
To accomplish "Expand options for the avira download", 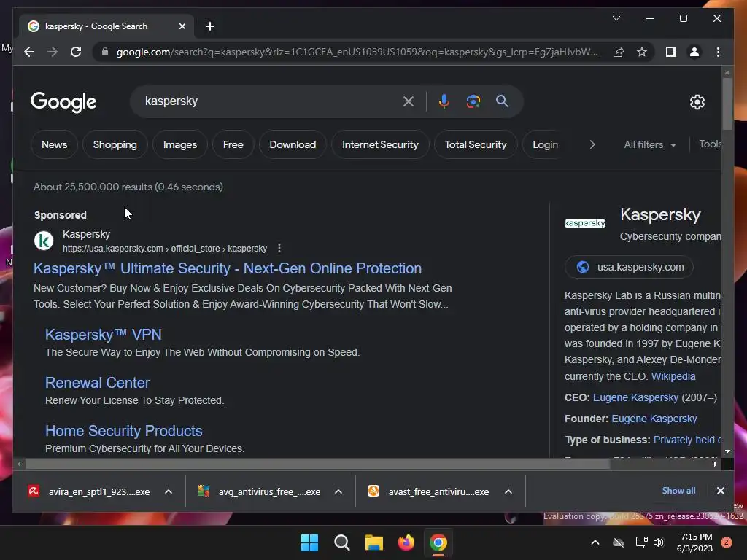I will point(169,492).
